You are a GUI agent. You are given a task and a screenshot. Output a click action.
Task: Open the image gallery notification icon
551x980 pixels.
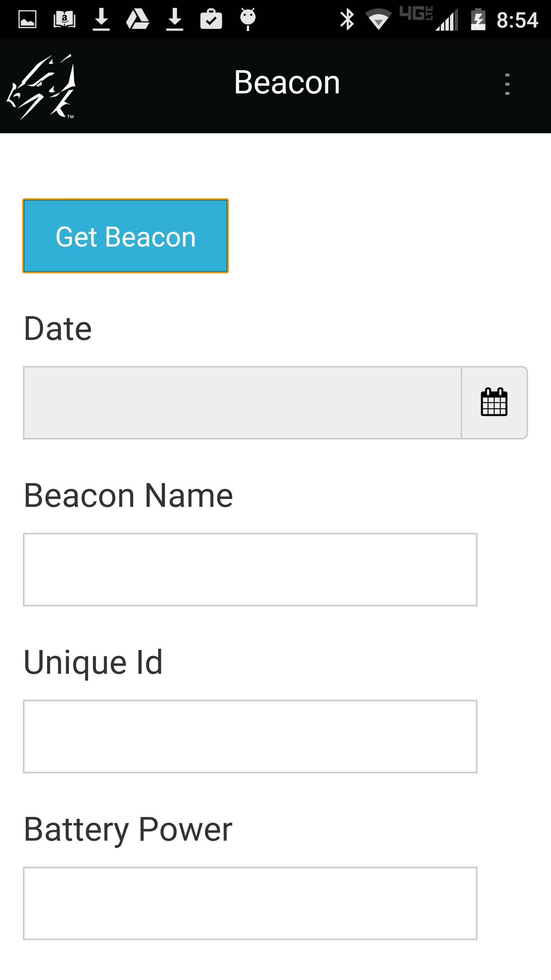tap(28, 20)
